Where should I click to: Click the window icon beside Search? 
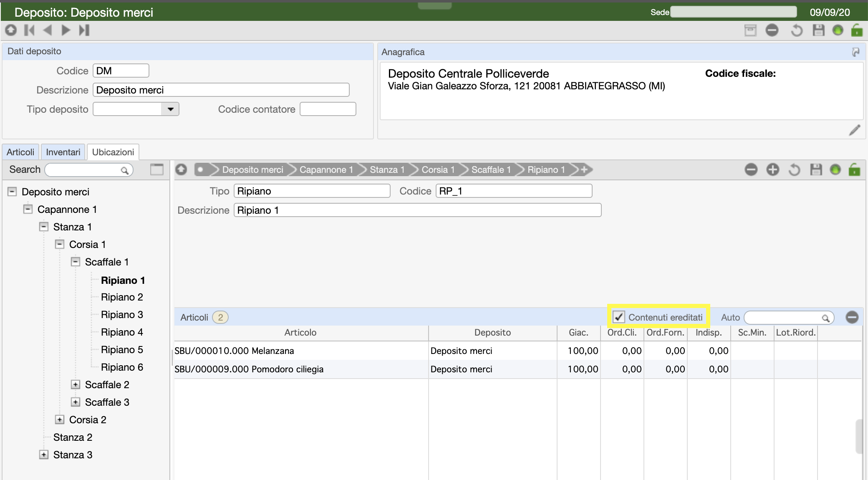pos(157,169)
